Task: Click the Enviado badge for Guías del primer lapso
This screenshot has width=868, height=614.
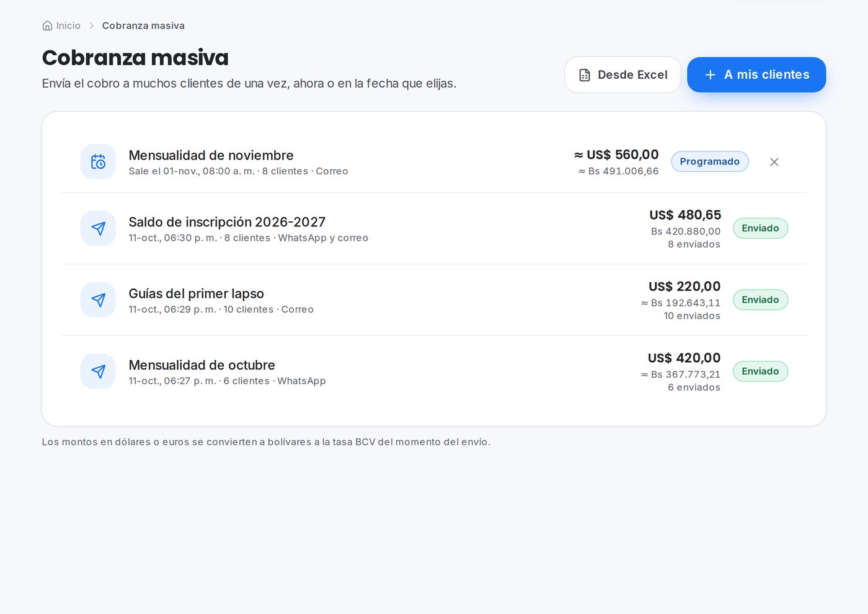Action: tap(760, 300)
